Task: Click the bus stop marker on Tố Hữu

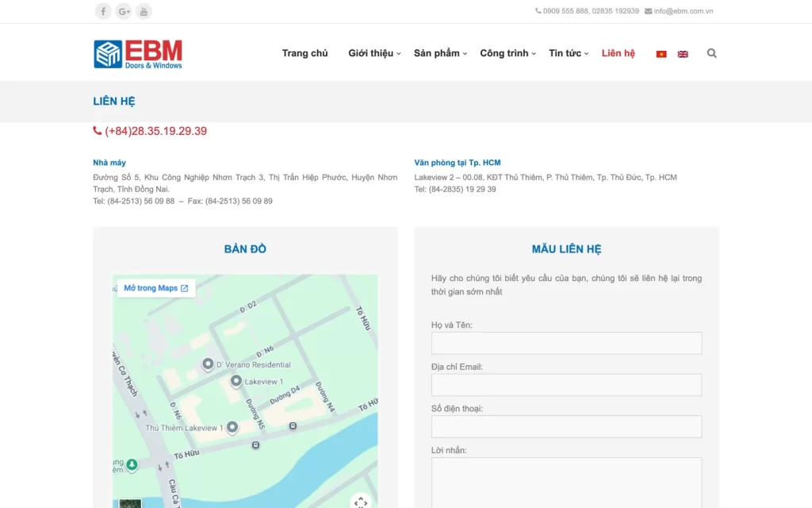Action: [x=255, y=445]
